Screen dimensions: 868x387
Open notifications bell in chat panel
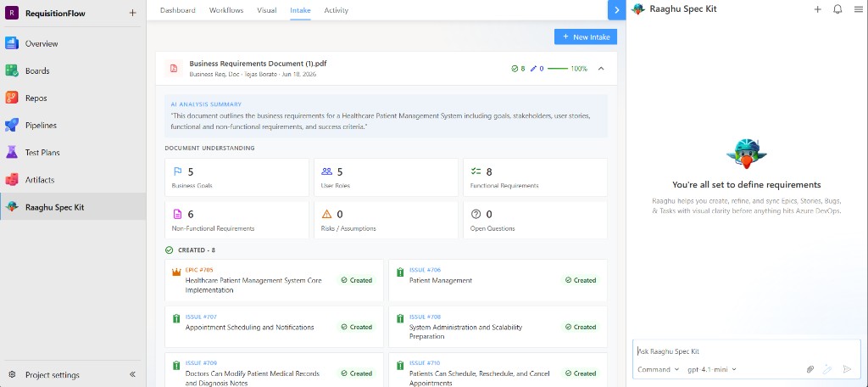pyautogui.click(x=837, y=8)
